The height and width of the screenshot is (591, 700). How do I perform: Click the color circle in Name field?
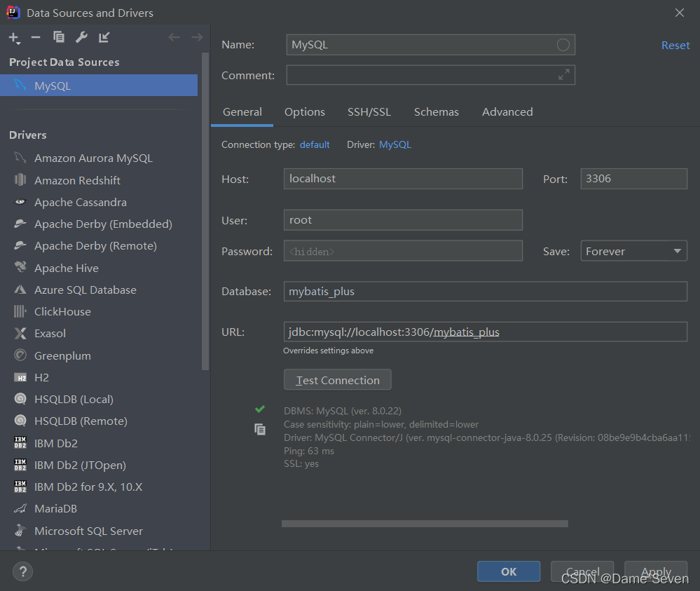(x=563, y=45)
